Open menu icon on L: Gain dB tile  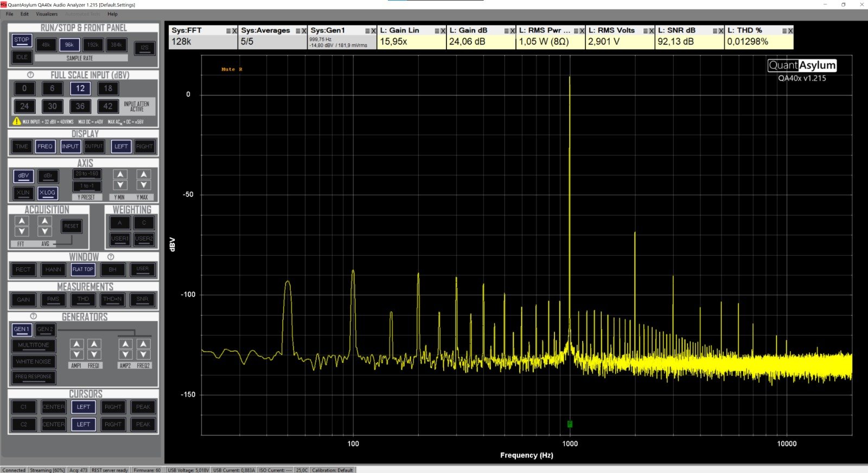(506, 31)
